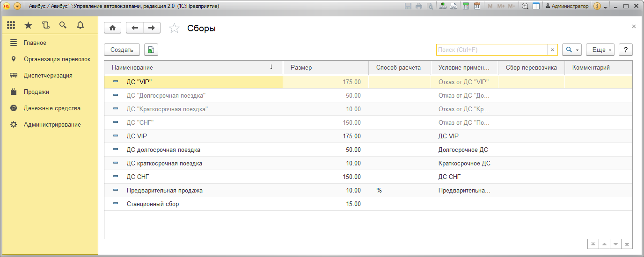
Task: Open the Денежные средства section
Action: 52,108
